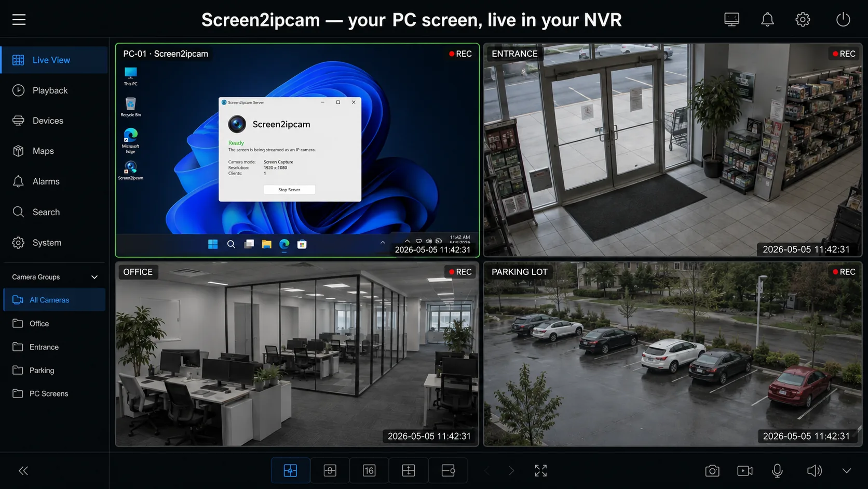The image size is (868, 489).
Task: Select the PARKING LOT camera tile
Action: pos(673,354)
